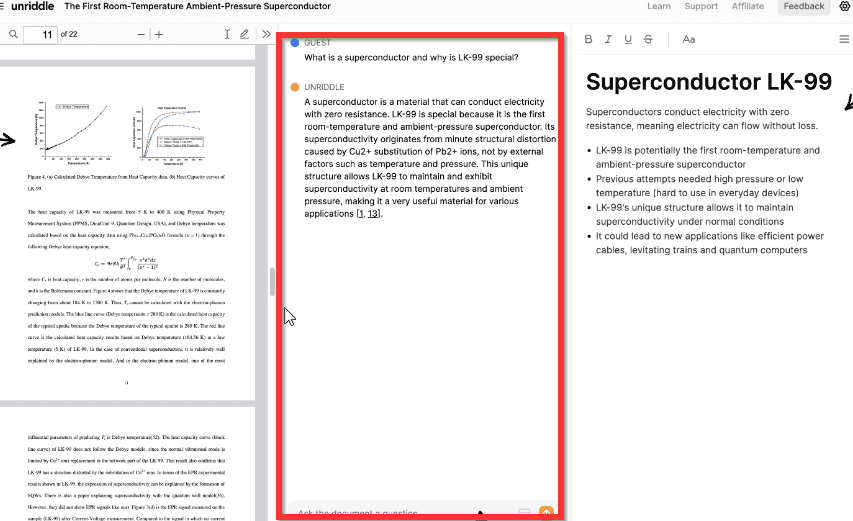Click the 'of 22' page count label
This screenshot has height=521, width=853.
point(69,34)
